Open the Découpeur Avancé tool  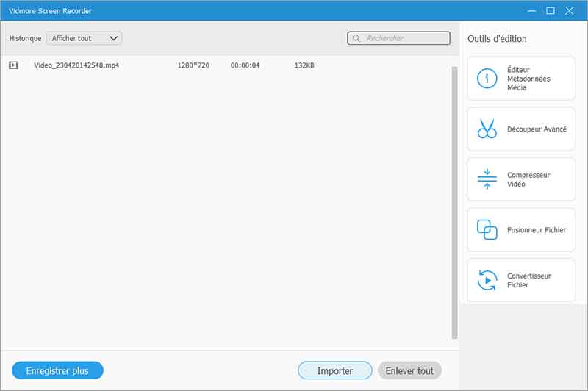tap(521, 129)
